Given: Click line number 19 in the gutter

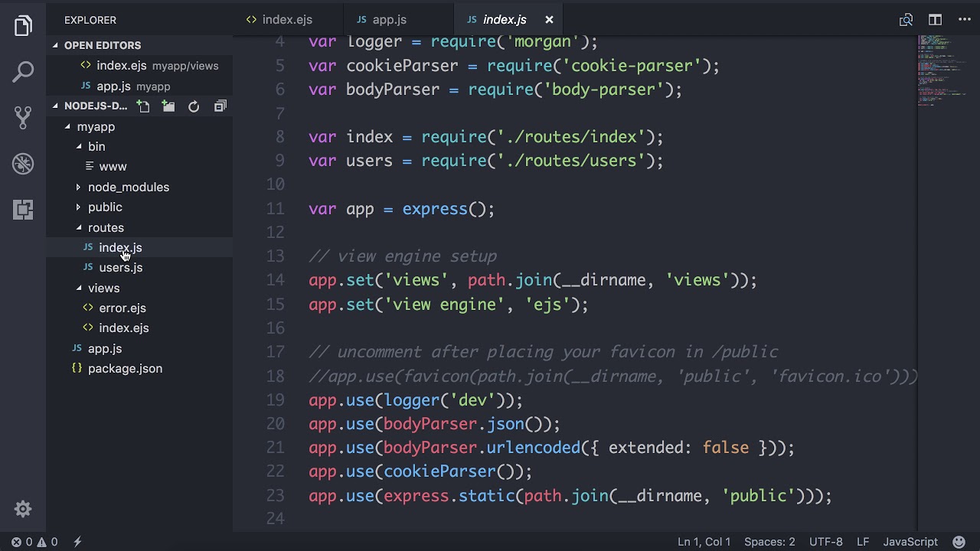Looking at the screenshot, I should [x=276, y=399].
